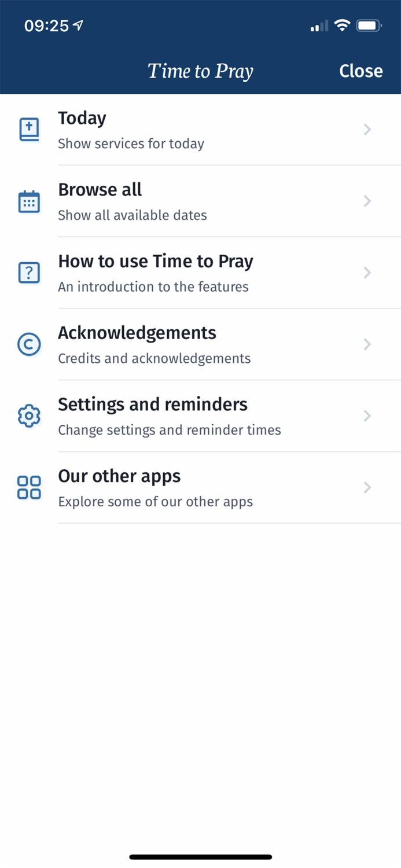Expand the Settings and reminders chevron

coord(367,415)
